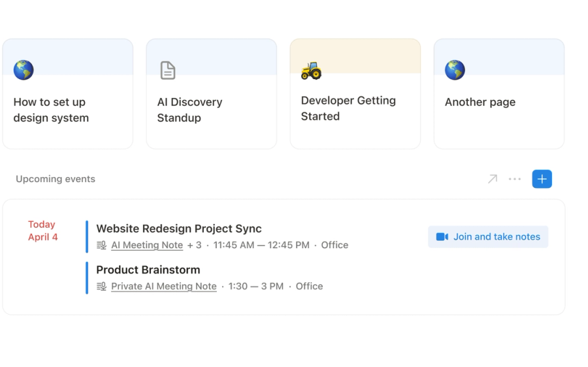This screenshot has height=367, width=588.
Task: Click the globe icon on Another page card
Action: click(x=455, y=70)
